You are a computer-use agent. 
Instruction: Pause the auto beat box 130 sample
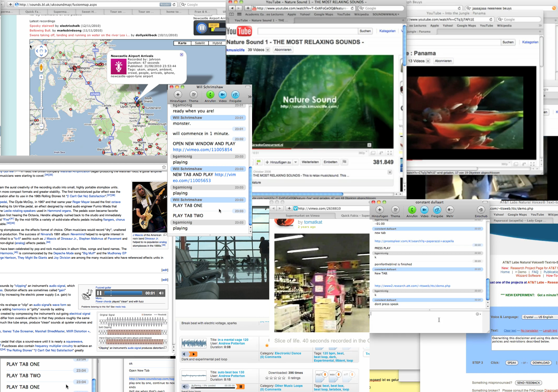click(241, 387)
